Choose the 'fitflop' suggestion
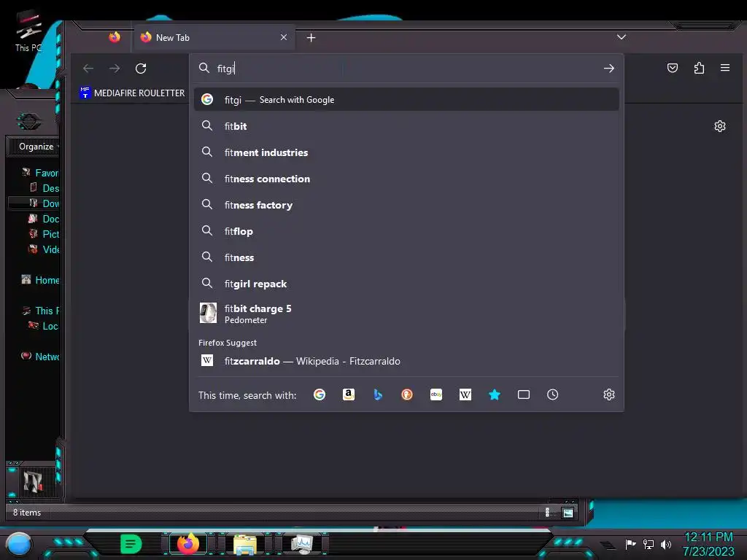The height and width of the screenshot is (560, 747). pyautogui.click(x=406, y=231)
